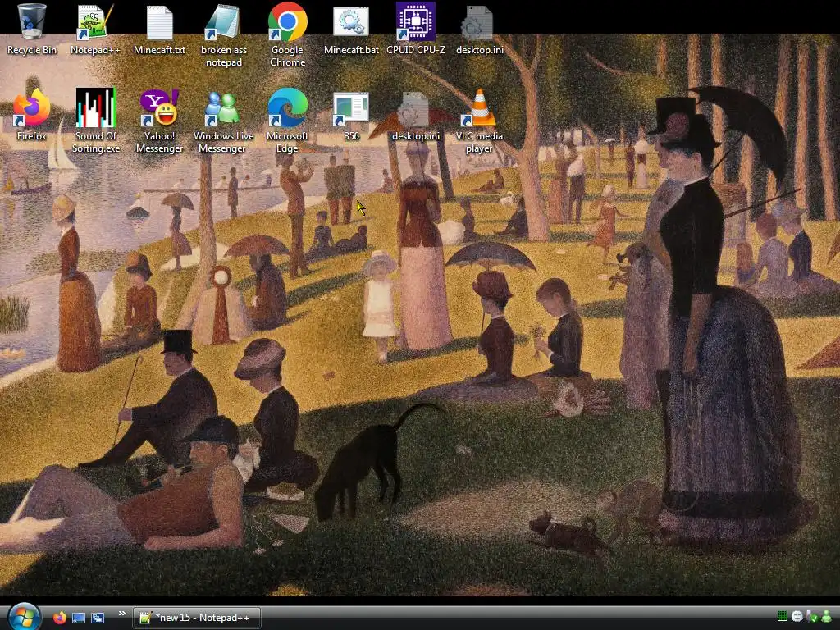The height and width of the screenshot is (630, 840).
Task: Select the CPUID CPU-Z shortcut
Action: pos(416,30)
